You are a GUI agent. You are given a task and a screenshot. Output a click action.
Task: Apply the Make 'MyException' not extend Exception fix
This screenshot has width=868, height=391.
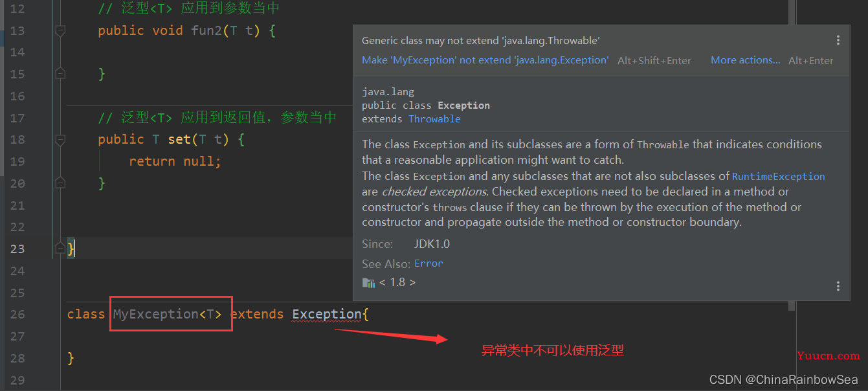point(485,60)
